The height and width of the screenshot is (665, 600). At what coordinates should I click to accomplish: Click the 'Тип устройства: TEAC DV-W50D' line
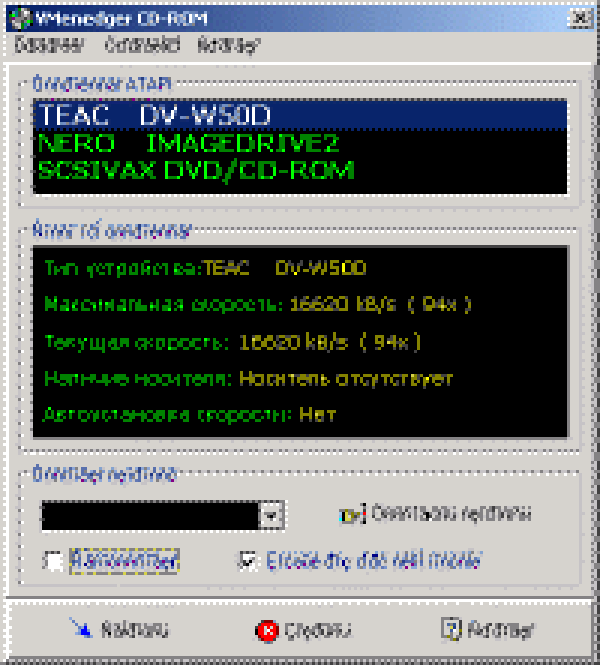click(x=205, y=268)
